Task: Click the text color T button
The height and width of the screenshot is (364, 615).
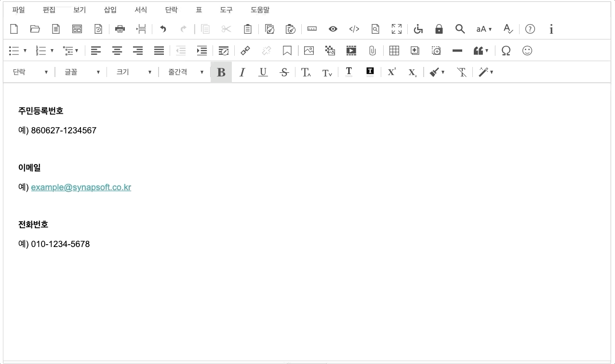Action: tap(349, 72)
